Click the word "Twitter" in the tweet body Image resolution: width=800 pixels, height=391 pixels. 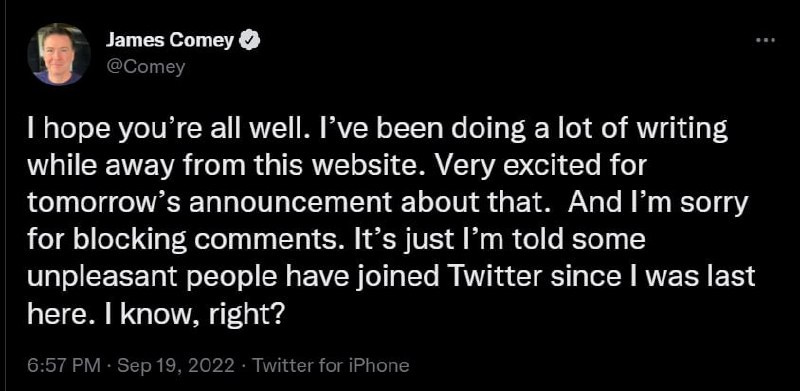497,276
